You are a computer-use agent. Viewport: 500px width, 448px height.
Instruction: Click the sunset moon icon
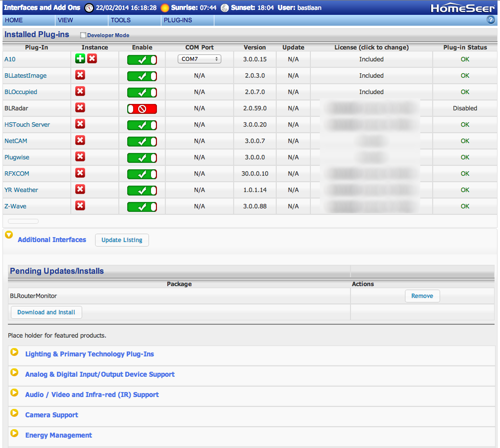click(225, 8)
